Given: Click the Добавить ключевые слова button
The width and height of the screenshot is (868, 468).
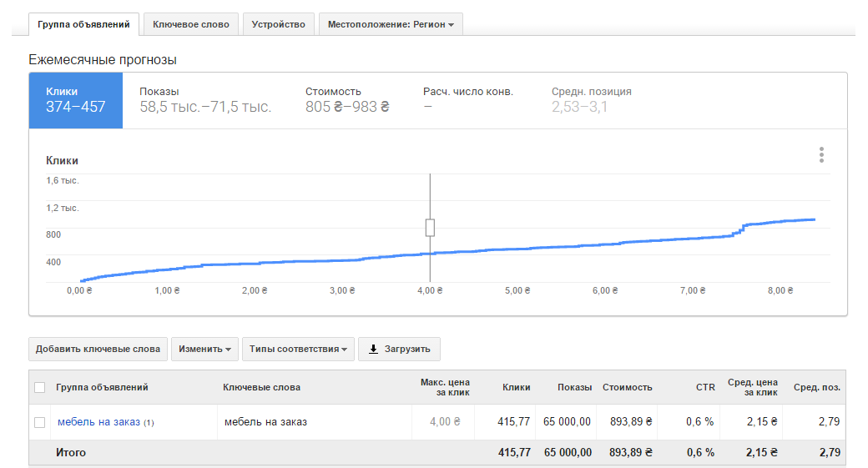Looking at the screenshot, I should click(x=98, y=349).
